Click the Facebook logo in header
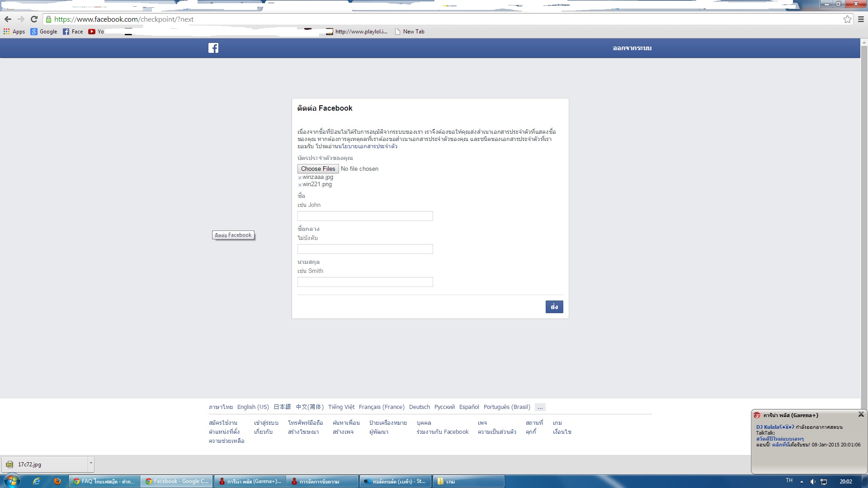868x488 pixels. click(x=213, y=48)
